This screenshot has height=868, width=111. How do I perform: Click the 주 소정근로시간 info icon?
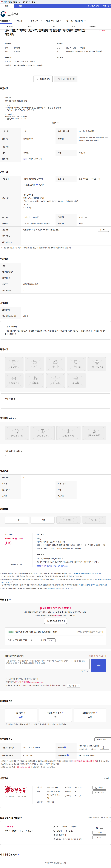37,185
